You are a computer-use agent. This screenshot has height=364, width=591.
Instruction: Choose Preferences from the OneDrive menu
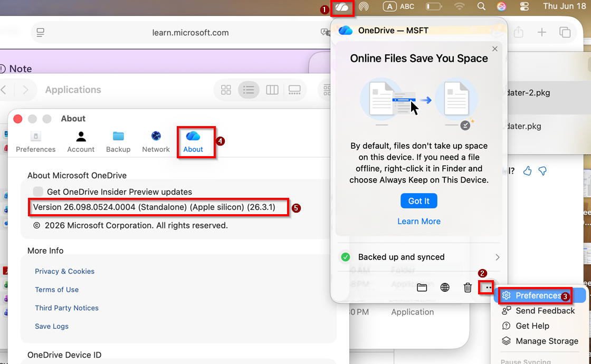(540, 295)
